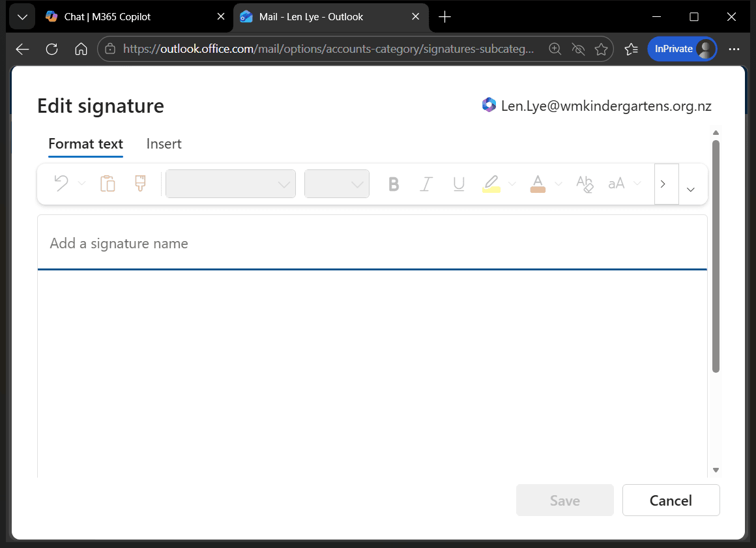The image size is (756, 548).
Task: Toggle Bold formatting
Action: tap(394, 184)
